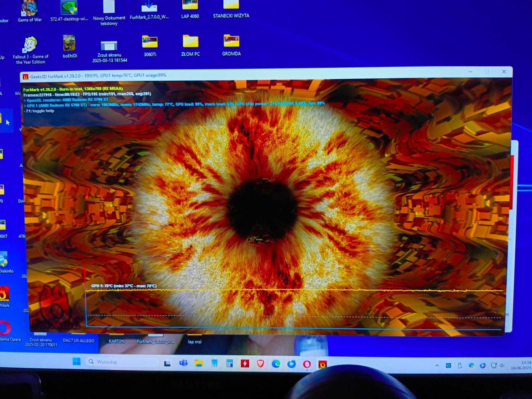Open the volume control tray icon
This screenshot has height=399, width=532.
pos(502,365)
